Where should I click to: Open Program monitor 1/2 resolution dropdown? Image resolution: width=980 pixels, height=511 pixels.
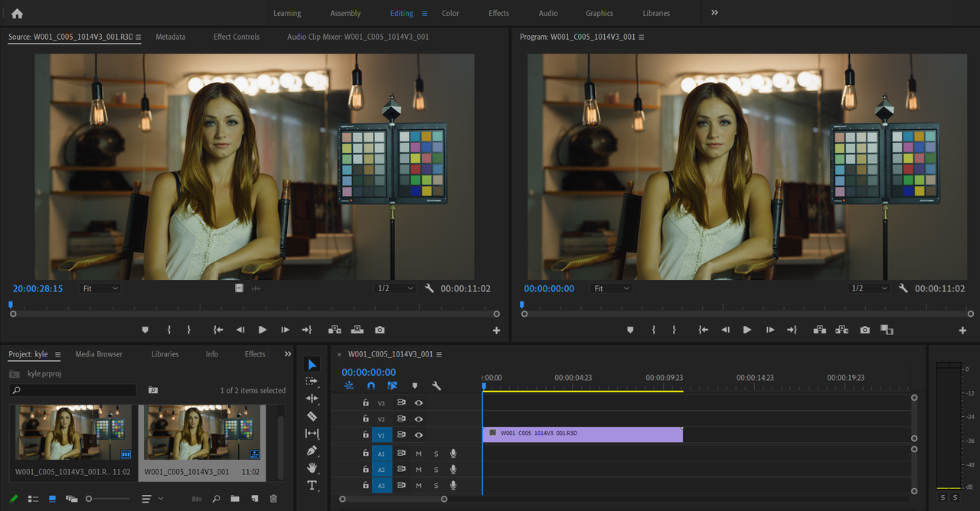coord(869,288)
